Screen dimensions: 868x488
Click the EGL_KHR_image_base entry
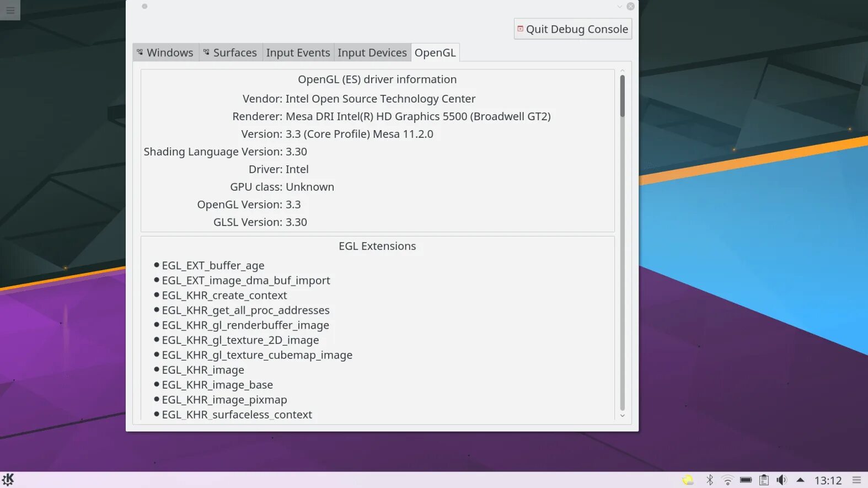pyautogui.click(x=217, y=385)
